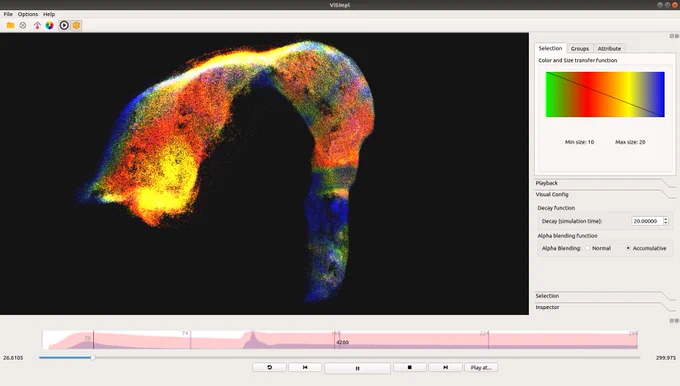This screenshot has width=680, height=386.
Task: Click the color transfer function gradient
Action: [x=605, y=95]
